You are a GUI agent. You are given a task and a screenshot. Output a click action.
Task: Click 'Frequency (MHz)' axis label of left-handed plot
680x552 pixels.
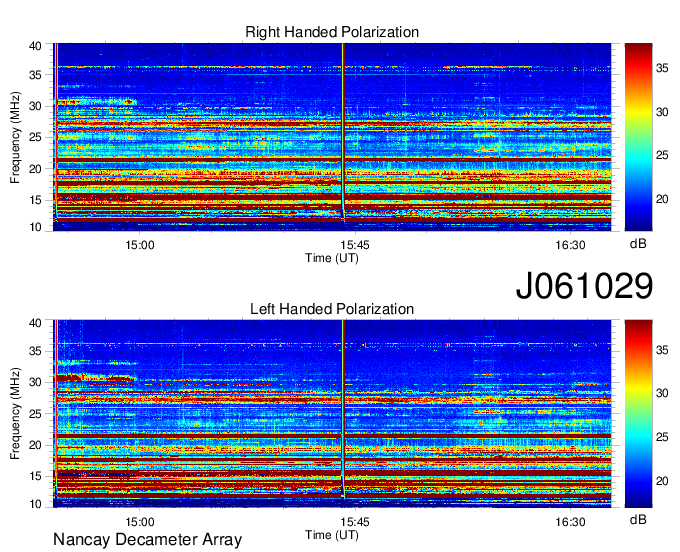[x=15, y=414]
